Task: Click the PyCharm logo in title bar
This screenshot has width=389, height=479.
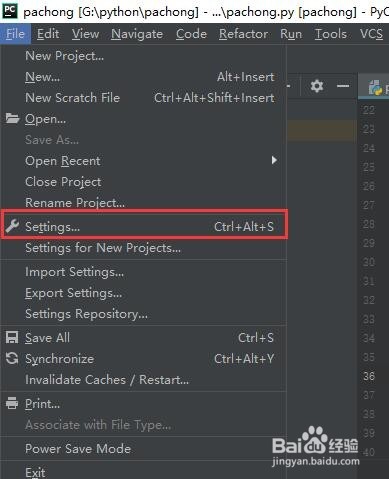Action: [x=10, y=10]
